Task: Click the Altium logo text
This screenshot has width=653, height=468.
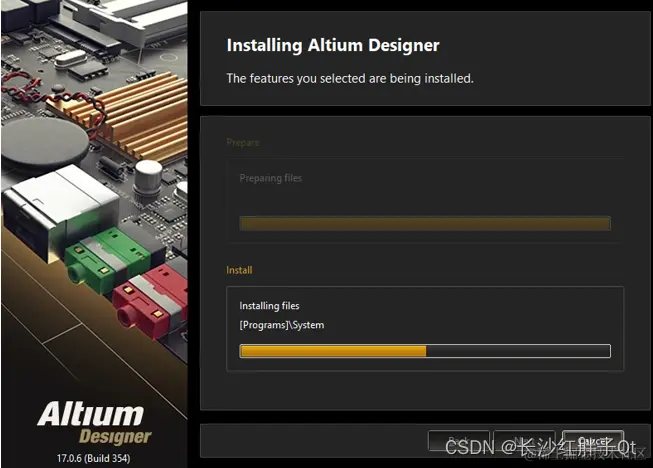Action: [x=91, y=414]
